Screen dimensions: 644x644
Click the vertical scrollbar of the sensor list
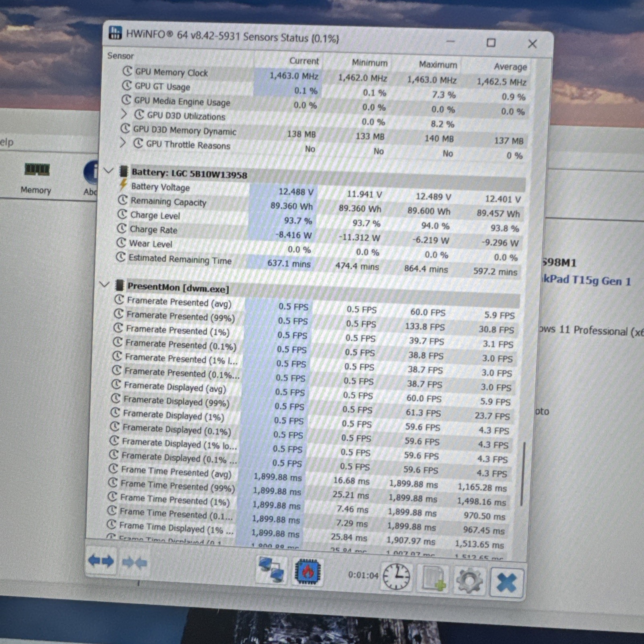pos(522,473)
